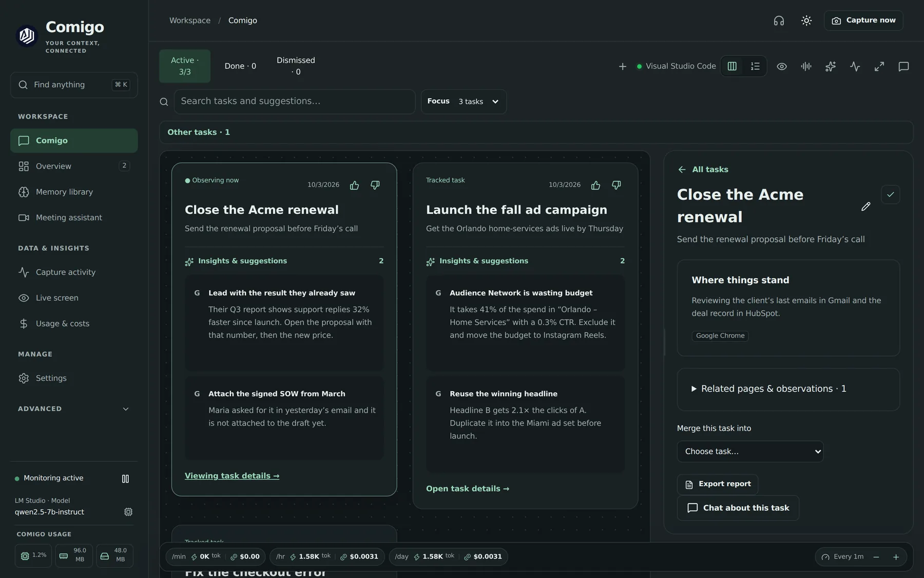
Task: Open chat panel icon in toolbar
Action: (903, 66)
